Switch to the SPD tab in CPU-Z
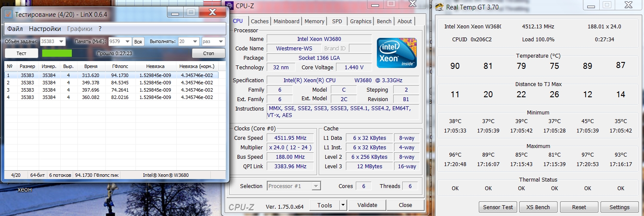644x216 pixels. click(337, 21)
